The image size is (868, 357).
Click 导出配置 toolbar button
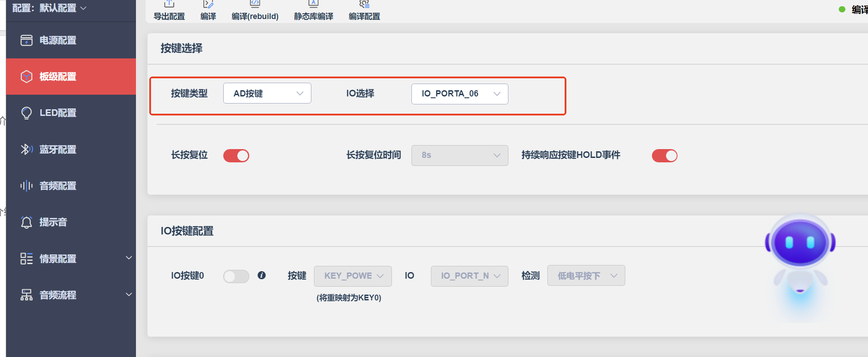169,11
